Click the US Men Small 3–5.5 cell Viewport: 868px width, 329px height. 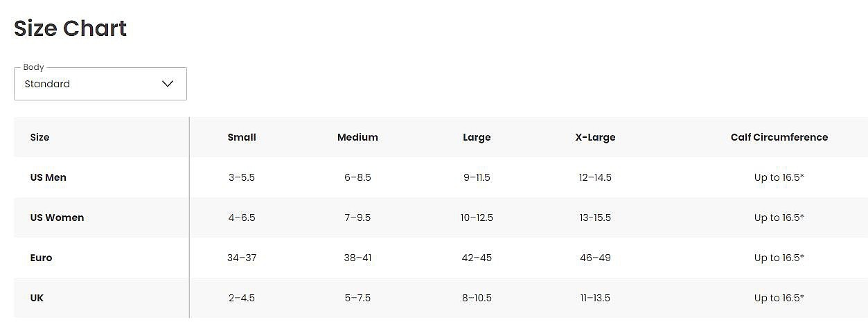[x=242, y=177]
